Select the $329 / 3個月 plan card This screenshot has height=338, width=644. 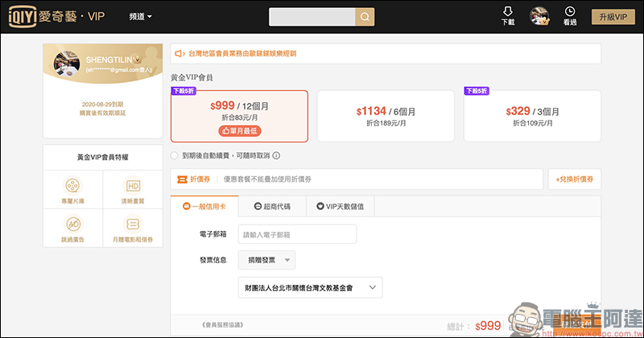point(532,116)
